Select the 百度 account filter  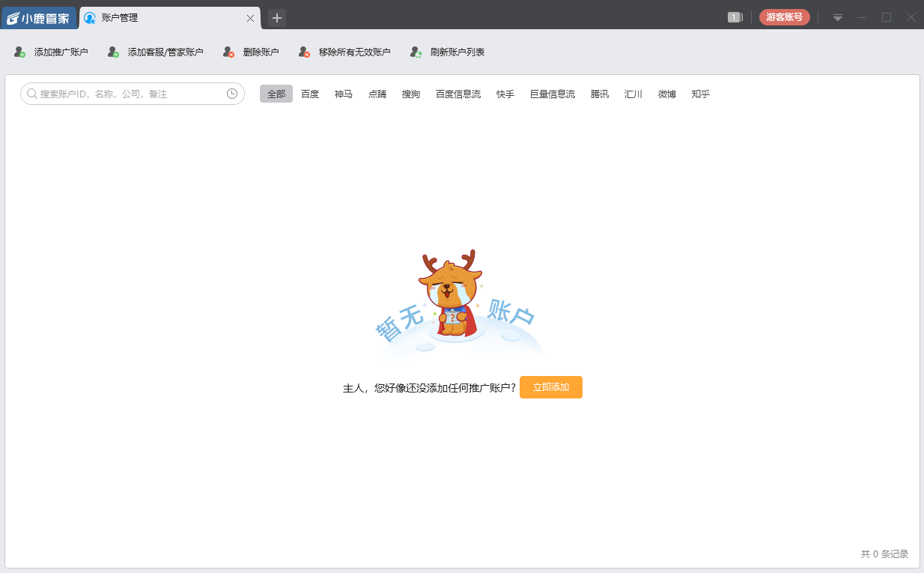(309, 94)
